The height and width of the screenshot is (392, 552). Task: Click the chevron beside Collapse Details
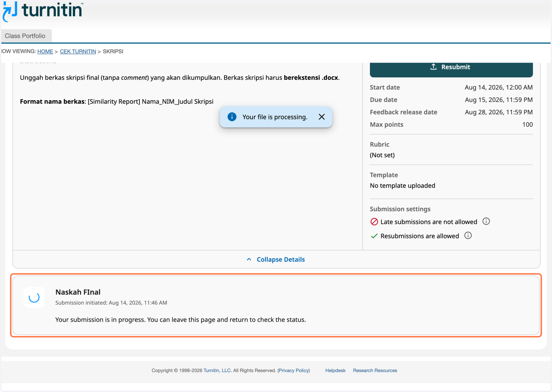(249, 259)
